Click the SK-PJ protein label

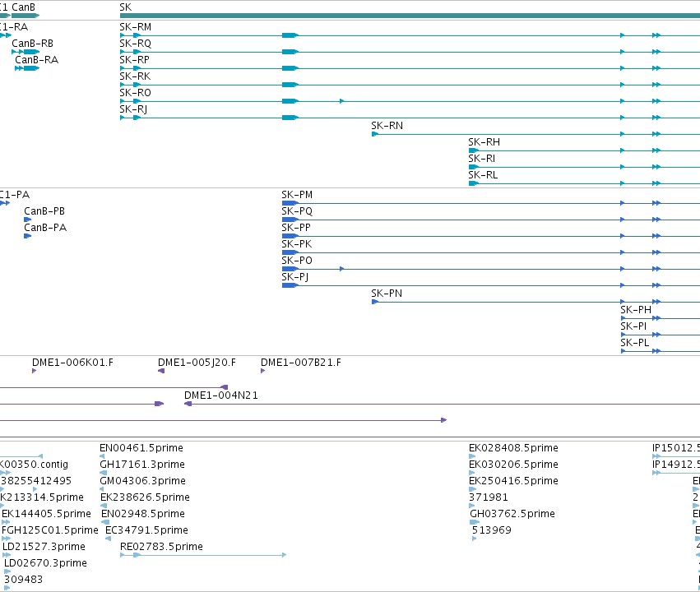coord(294,277)
